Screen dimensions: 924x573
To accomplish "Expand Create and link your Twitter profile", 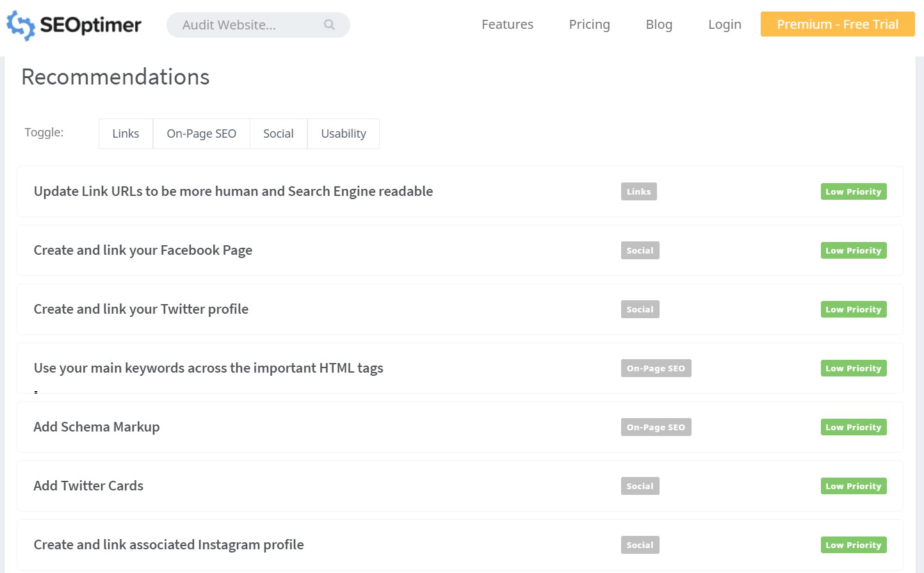I will tap(460, 309).
